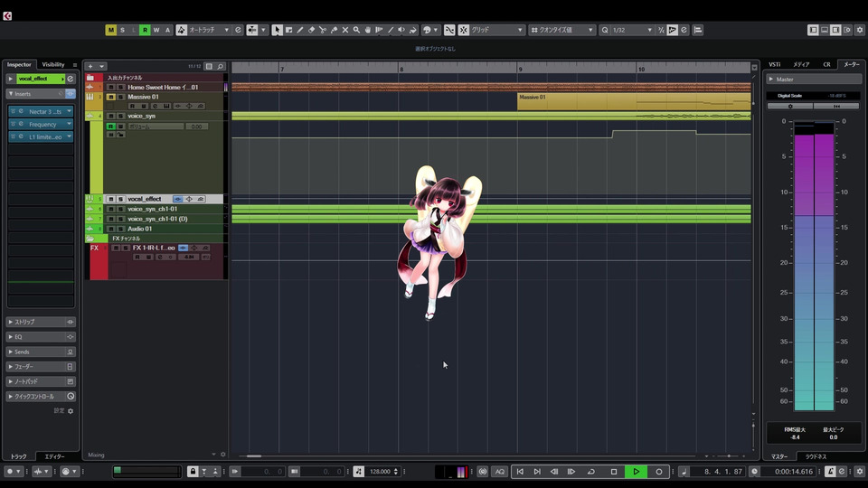Viewport: 868px width, 488px height.
Task: Open Frequency insert slot
Action: 41,124
